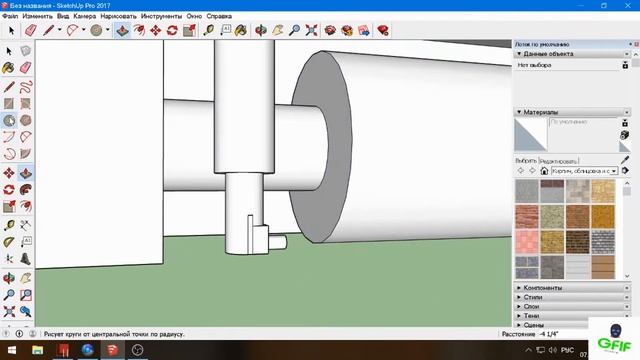Pick the eyedropper sample paint tool
This screenshot has height=360, width=640.
coord(624,160)
